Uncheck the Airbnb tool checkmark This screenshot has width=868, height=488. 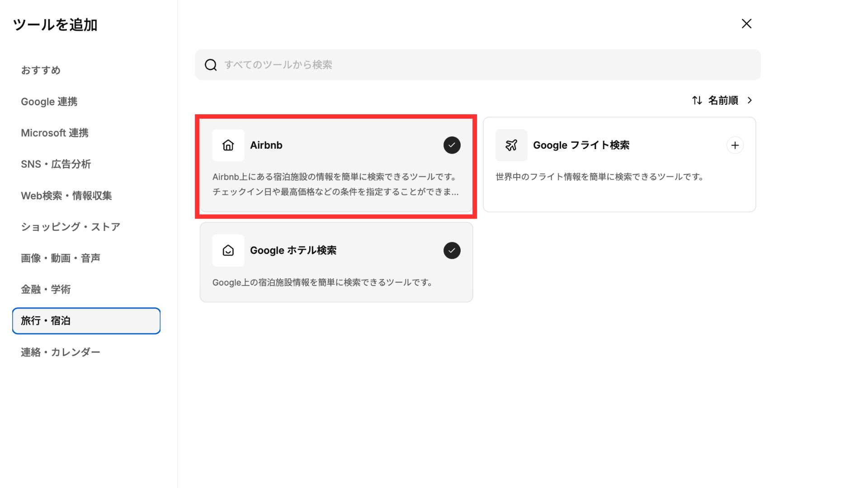pos(452,145)
